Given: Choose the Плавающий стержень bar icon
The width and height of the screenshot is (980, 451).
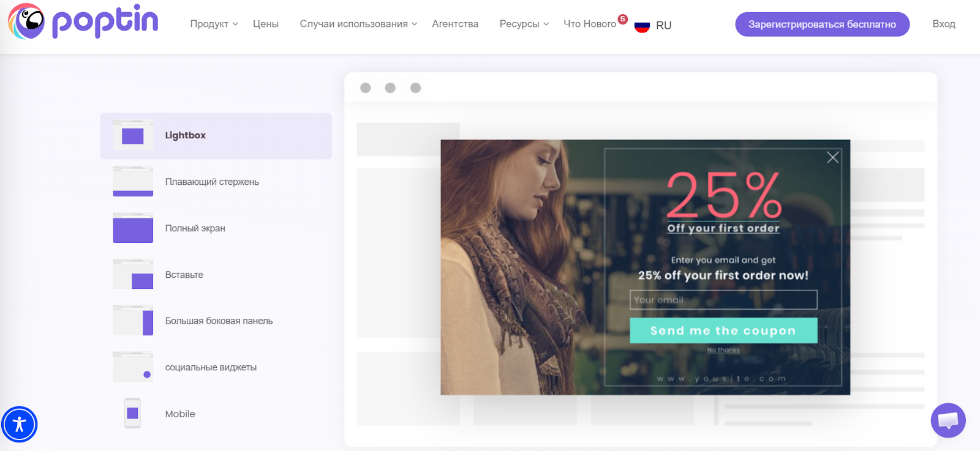Looking at the screenshot, I should pos(133,182).
